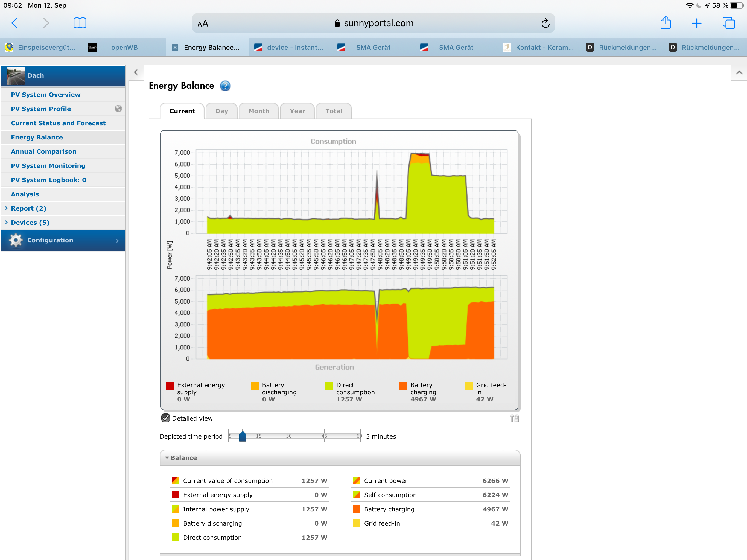Viewport: 747px width, 560px height.
Task: Uncheck the Detailed view checkbox
Action: pos(165,418)
